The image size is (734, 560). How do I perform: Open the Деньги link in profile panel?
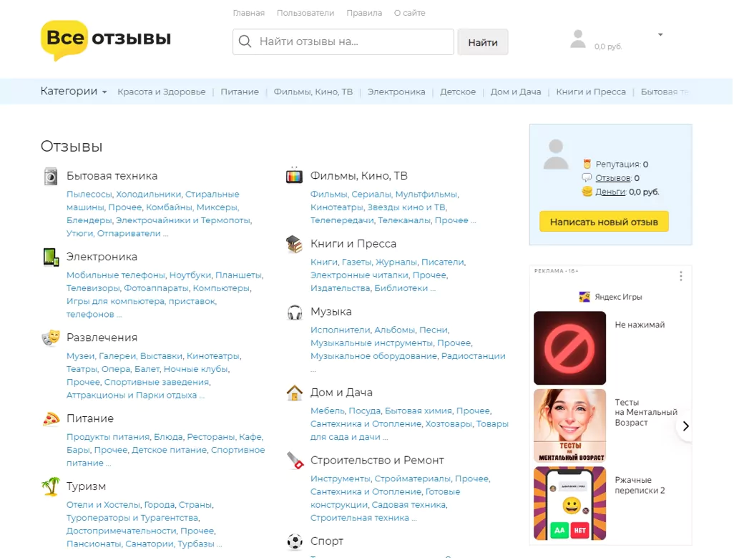(x=610, y=192)
